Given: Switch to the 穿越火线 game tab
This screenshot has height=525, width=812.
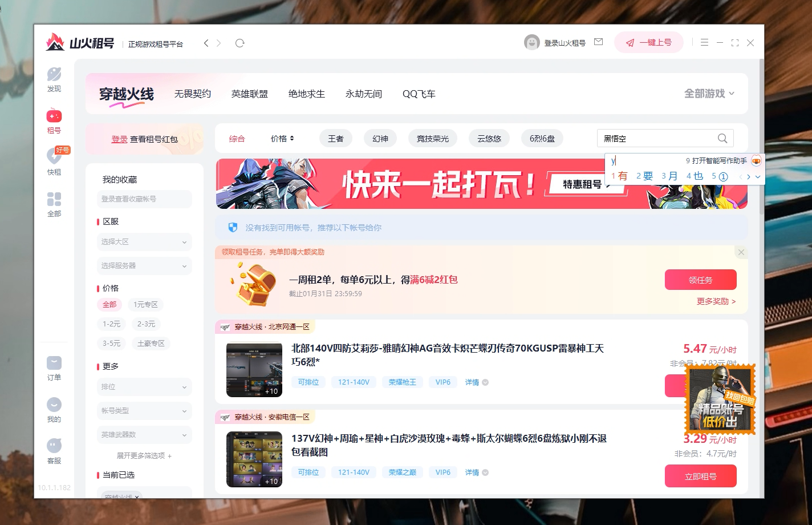Looking at the screenshot, I should point(127,94).
